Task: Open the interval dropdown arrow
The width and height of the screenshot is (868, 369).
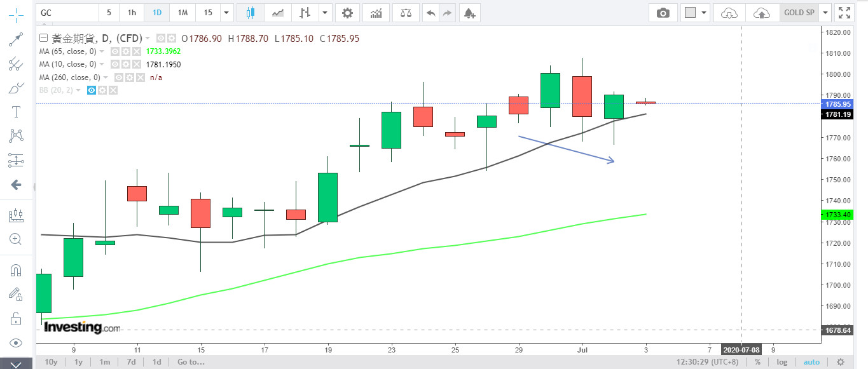Action: pyautogui.click(x=226, y=13)
